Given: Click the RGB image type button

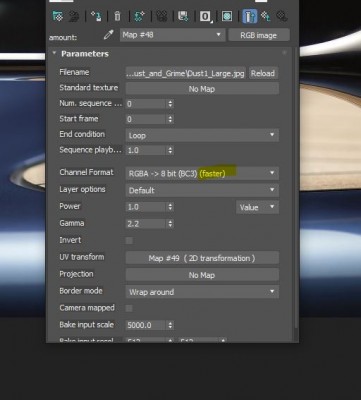Looking at the screenshot, I should pyautogui.click(x=258, y=35).
